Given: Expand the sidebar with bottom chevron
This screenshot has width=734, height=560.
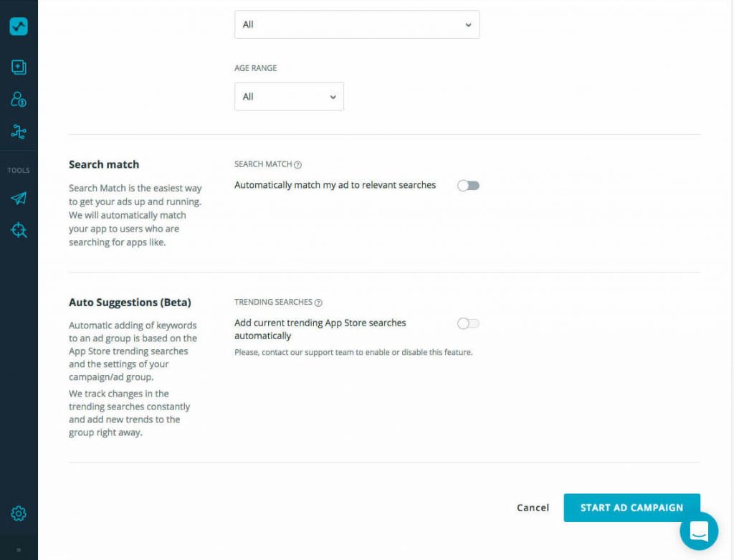Looking at the screenshot, I should [19, 550].
